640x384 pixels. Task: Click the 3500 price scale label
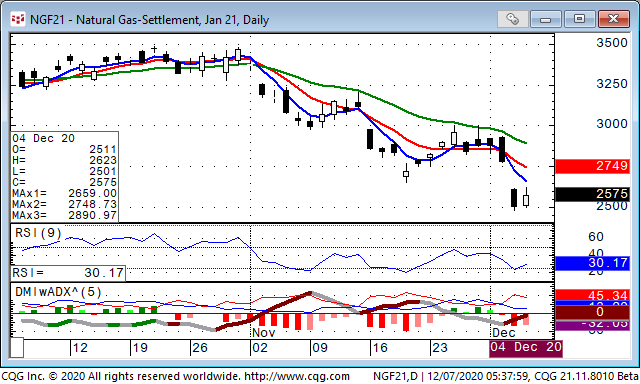point(611,43)
